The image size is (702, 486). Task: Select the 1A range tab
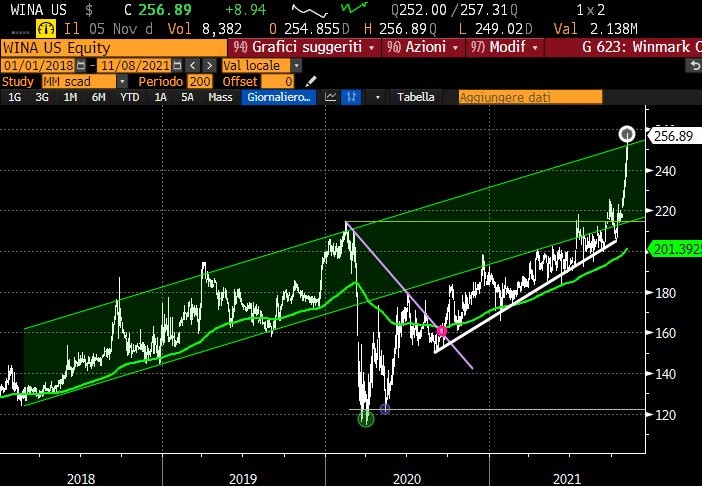(160, 97)
